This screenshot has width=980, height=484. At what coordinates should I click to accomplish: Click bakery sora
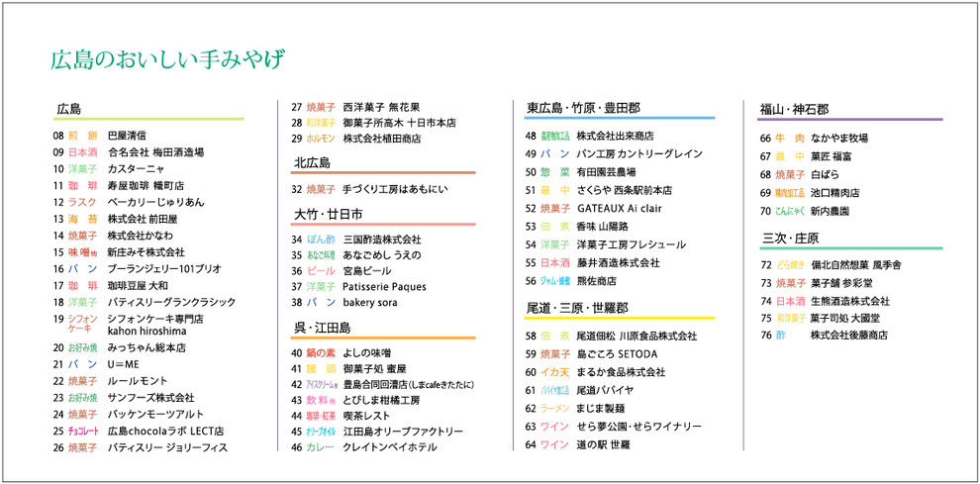click(370, 302)
